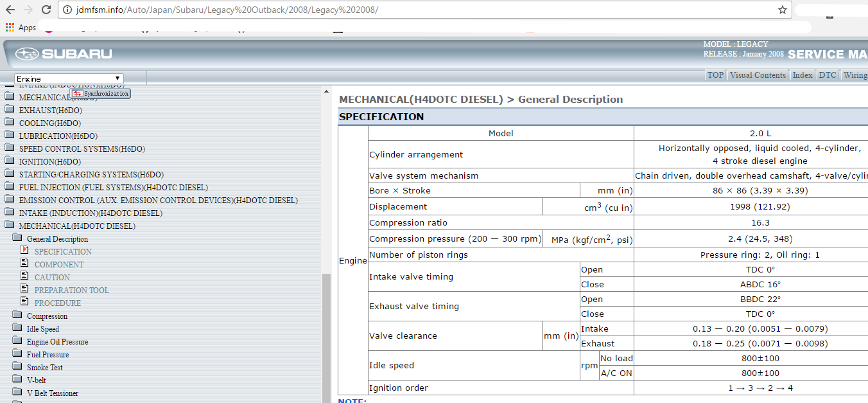Expand the Compression folder icon

pyautogui.click(x=17, y=315)
